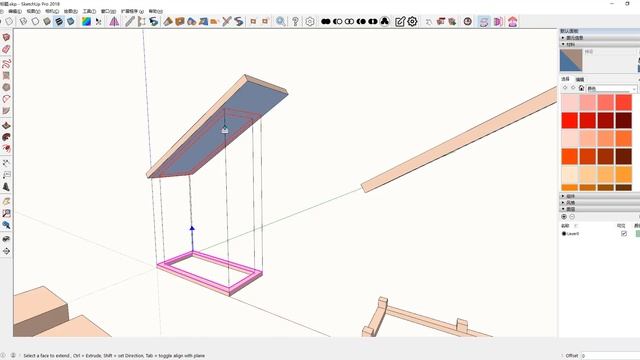Select the magnifier Zoom tool in left toolbar
The height and width of the screenshot is (360, 640).
point(6,225)
